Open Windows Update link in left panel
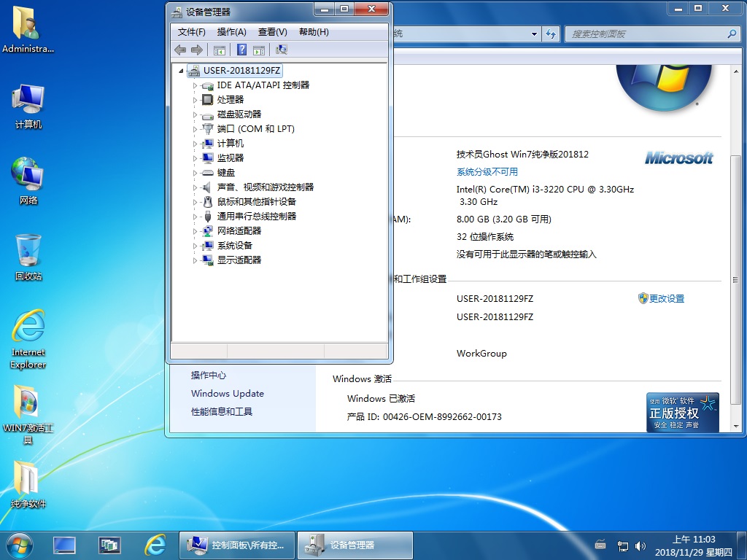 pyautogui.click(x=227, y=394)
